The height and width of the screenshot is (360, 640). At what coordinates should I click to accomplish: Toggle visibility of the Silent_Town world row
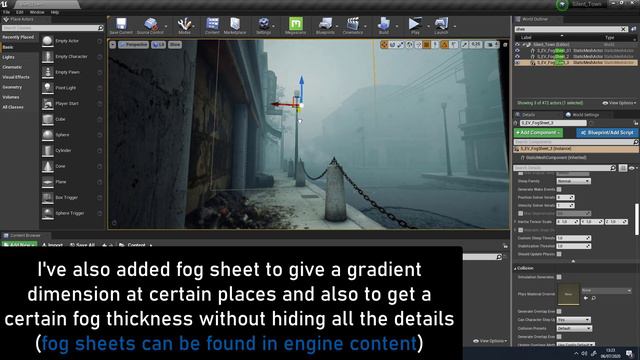click(x=518, y=44)
